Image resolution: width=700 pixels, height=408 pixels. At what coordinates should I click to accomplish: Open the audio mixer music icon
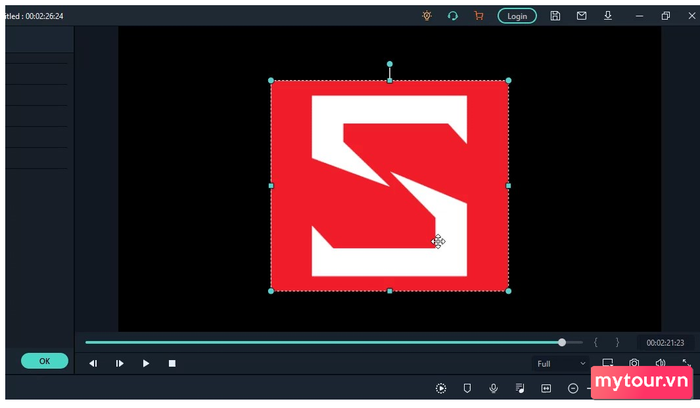[520, 388]
